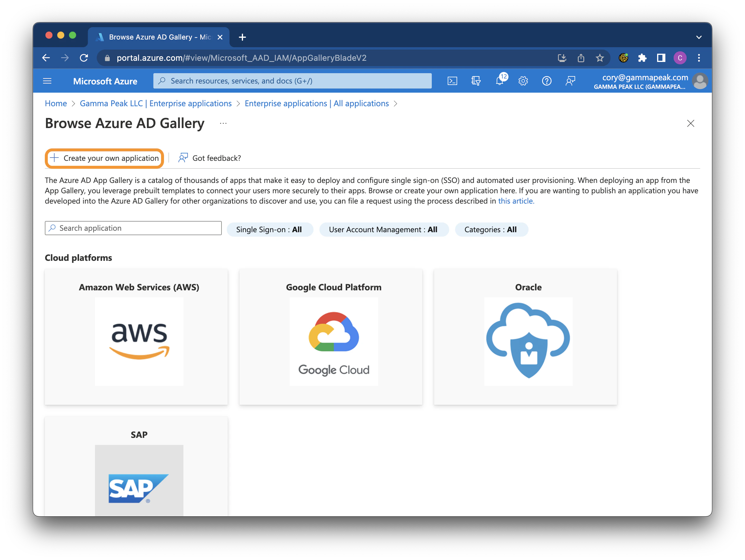Screen dimensions: 745x560
Task: Select the Amazon Web Services (AWS) tile
Action: tap(136, 336)
